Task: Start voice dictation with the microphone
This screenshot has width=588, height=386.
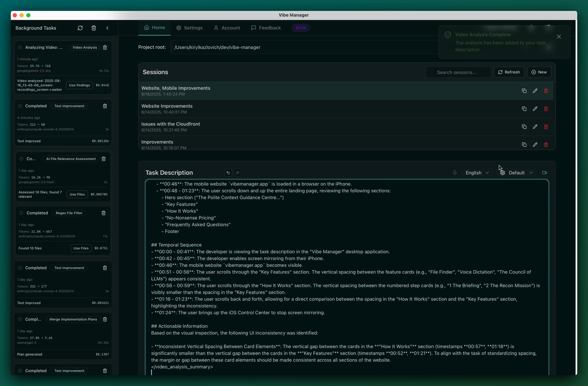Action: click(x=455, y=173)
